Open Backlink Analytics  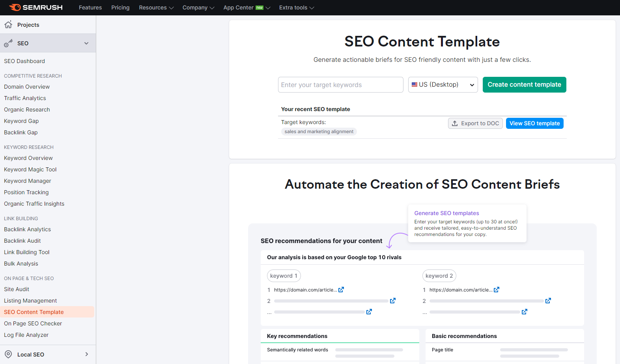(27, 229)
